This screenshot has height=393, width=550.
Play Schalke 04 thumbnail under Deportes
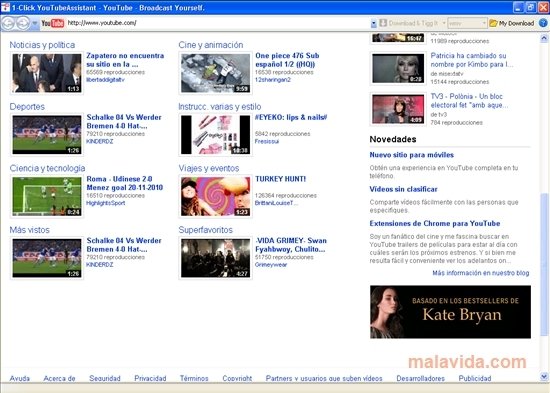coord(47,134)
